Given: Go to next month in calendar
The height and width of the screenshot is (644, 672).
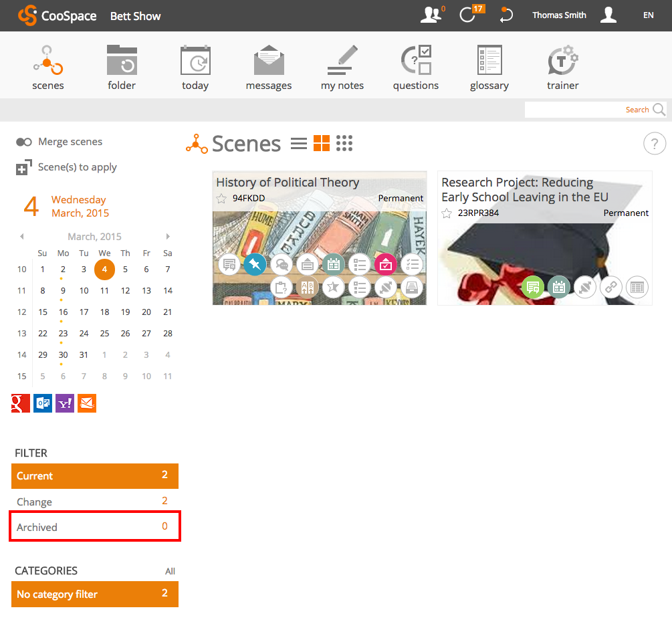Looking at the screenshot, I should [168, 236].
